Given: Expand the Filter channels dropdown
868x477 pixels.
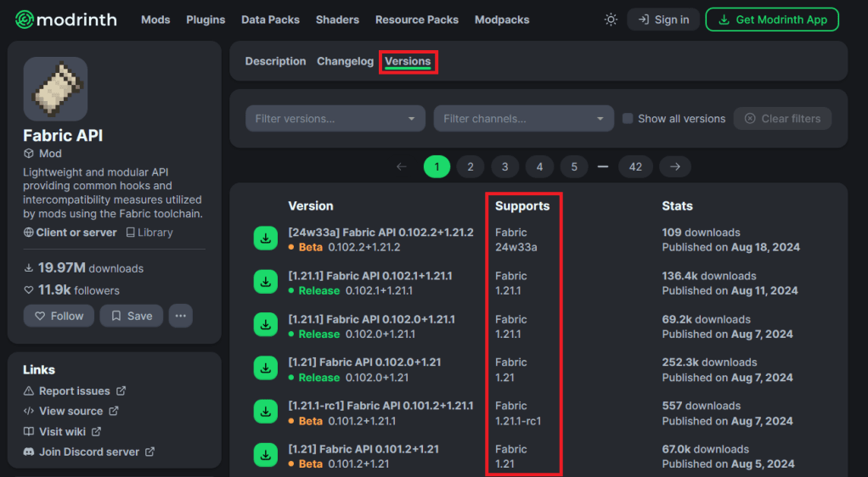Looking at the screenshot, I should click(523, 119).
